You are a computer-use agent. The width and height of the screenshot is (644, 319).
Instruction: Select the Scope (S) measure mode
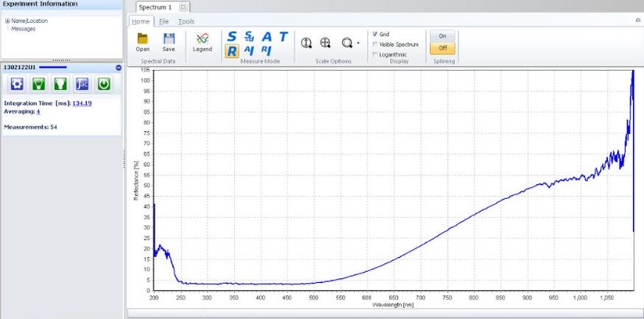[232, 36]
